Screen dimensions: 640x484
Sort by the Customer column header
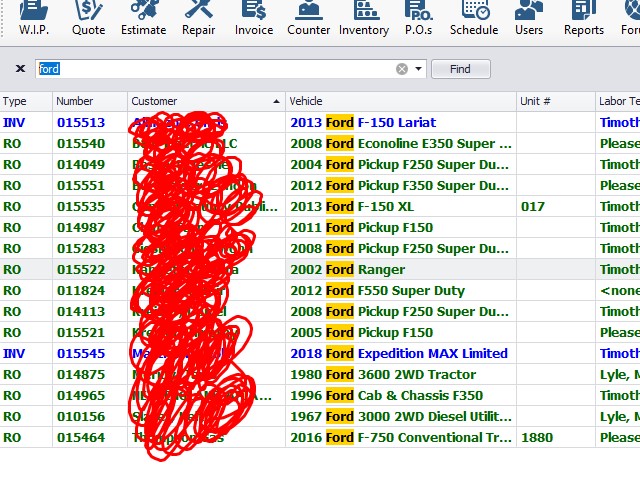[x=206, y=101]
